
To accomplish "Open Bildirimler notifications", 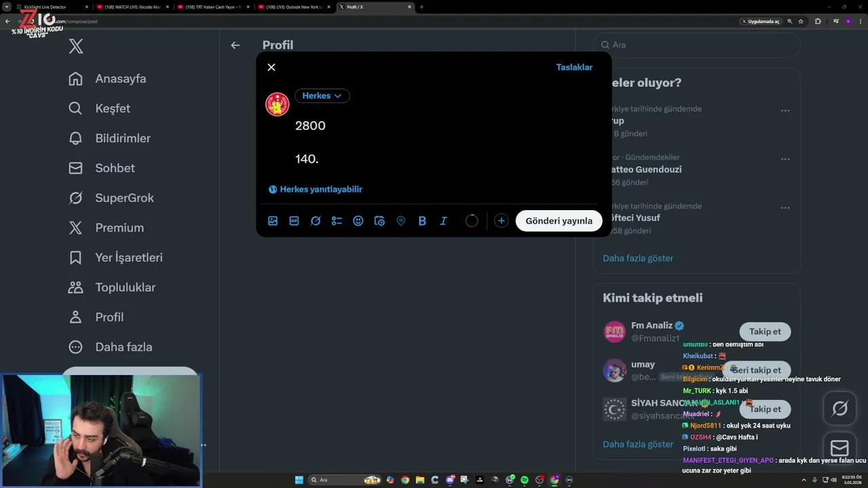I will pos(110,138).
